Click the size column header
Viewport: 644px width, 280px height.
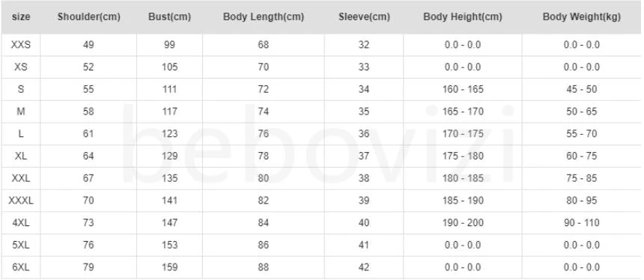pos(20,17)
